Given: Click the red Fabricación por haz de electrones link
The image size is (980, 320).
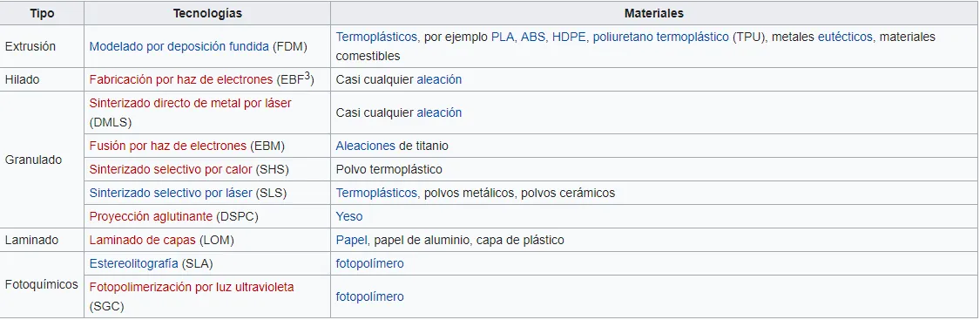Looking at the screenshot, I should 181,80.
